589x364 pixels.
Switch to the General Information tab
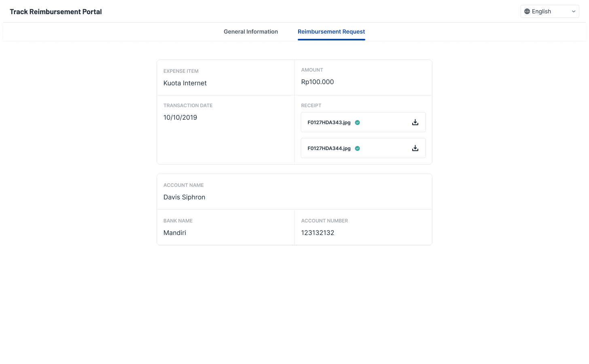point(251,32)
